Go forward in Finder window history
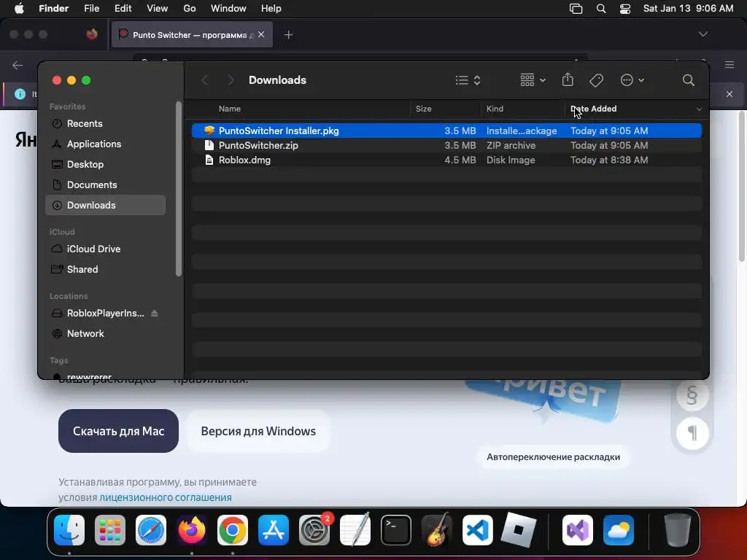 tap(231, 80)
